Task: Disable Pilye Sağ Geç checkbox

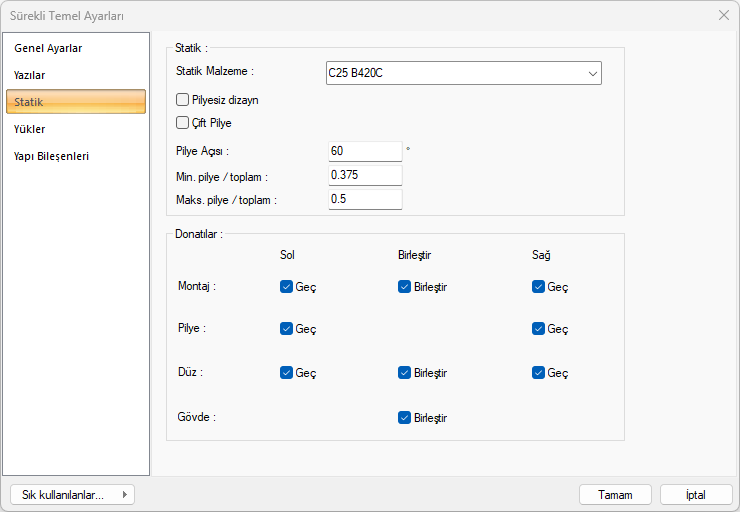Action: (539, 329)
